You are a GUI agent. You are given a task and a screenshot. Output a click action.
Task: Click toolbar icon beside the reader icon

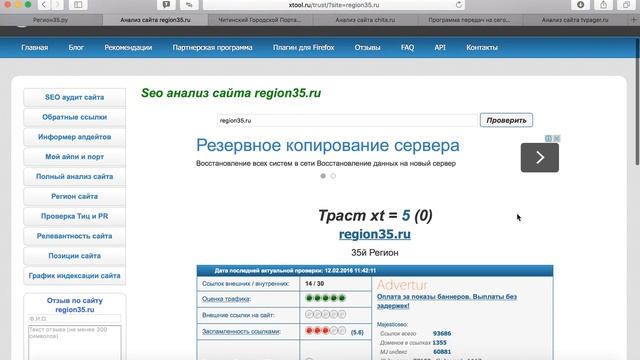pyautogui.click(x=189, y=5)
